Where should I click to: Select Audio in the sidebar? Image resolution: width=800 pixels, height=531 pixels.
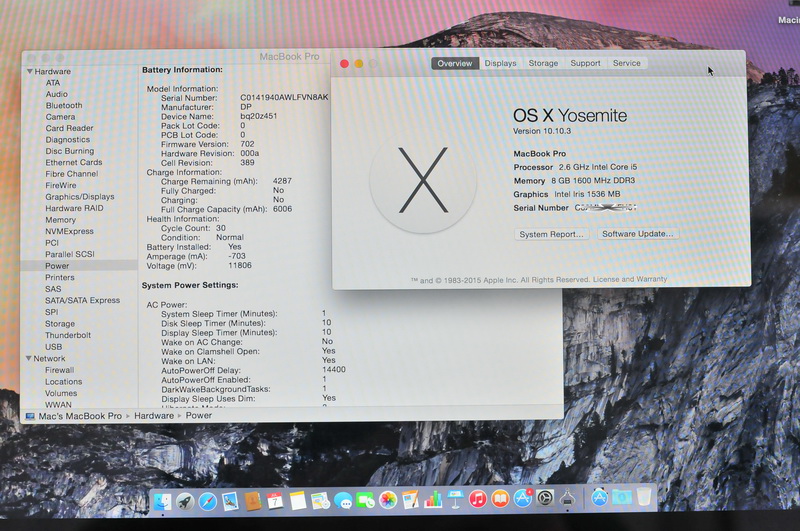57,94
